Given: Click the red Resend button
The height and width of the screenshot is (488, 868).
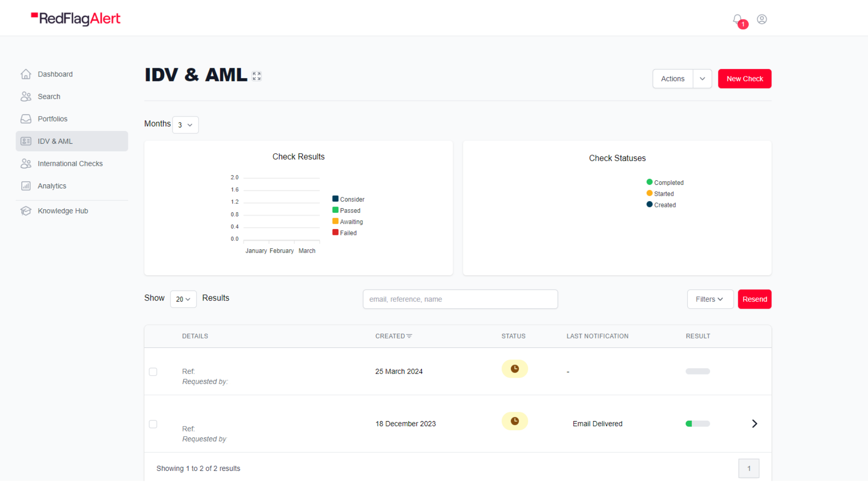Looking at the screenshot, I should (x=755, y=299).
